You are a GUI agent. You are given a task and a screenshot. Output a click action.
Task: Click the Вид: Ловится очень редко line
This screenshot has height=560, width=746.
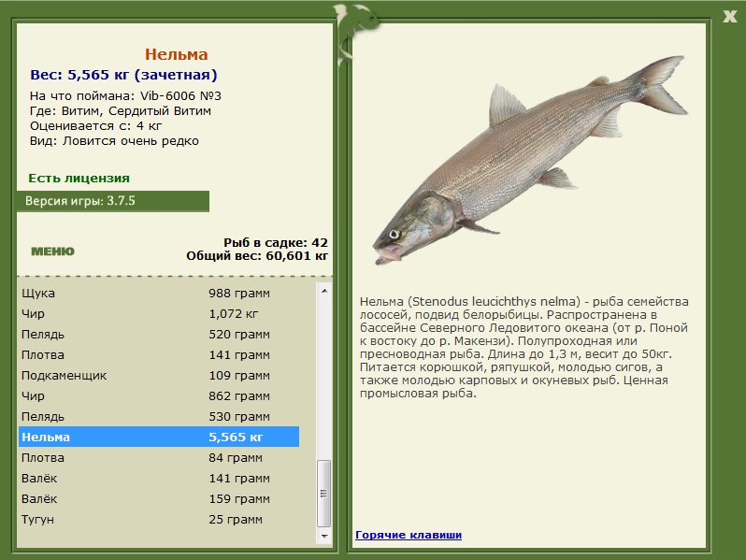pos(114,141)
